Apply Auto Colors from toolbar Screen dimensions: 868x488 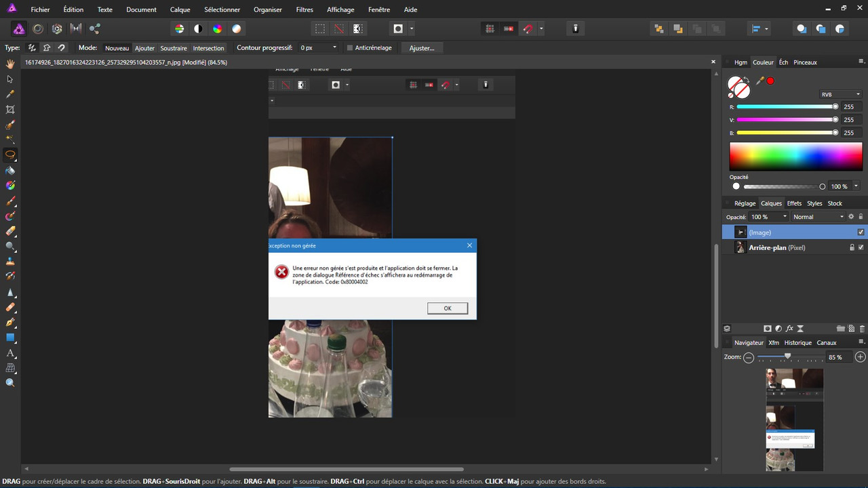[x=217, y=28]
